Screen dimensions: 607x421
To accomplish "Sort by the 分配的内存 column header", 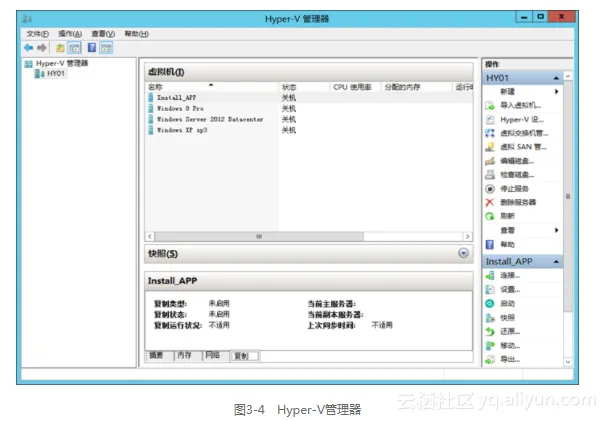I will (x=417, y=87).
